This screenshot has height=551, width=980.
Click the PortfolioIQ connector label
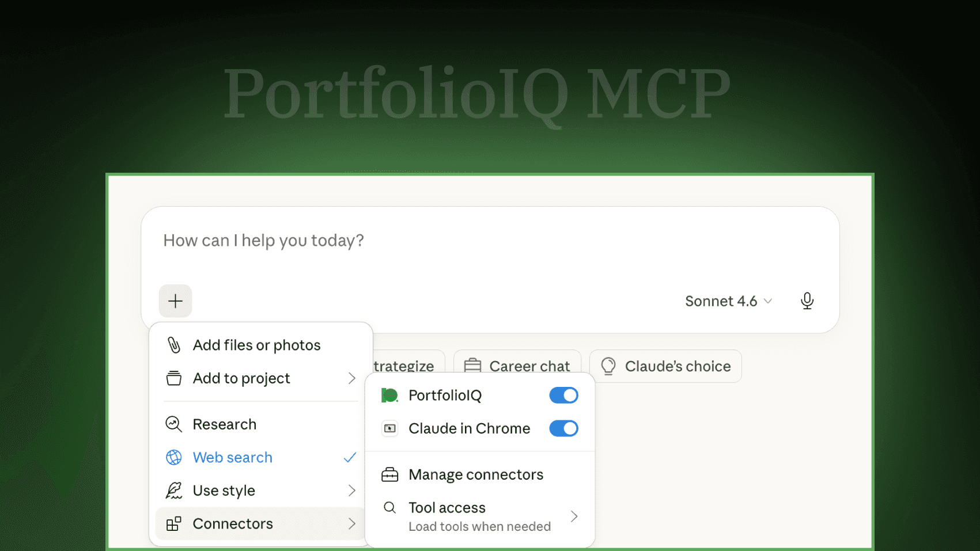[445, 395]
